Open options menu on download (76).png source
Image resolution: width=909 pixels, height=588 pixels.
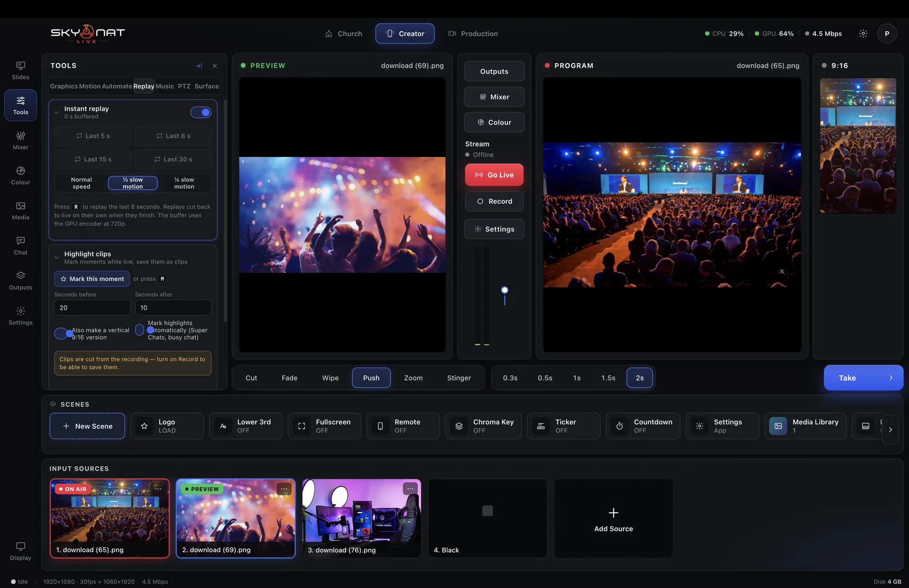coord(410,489)
